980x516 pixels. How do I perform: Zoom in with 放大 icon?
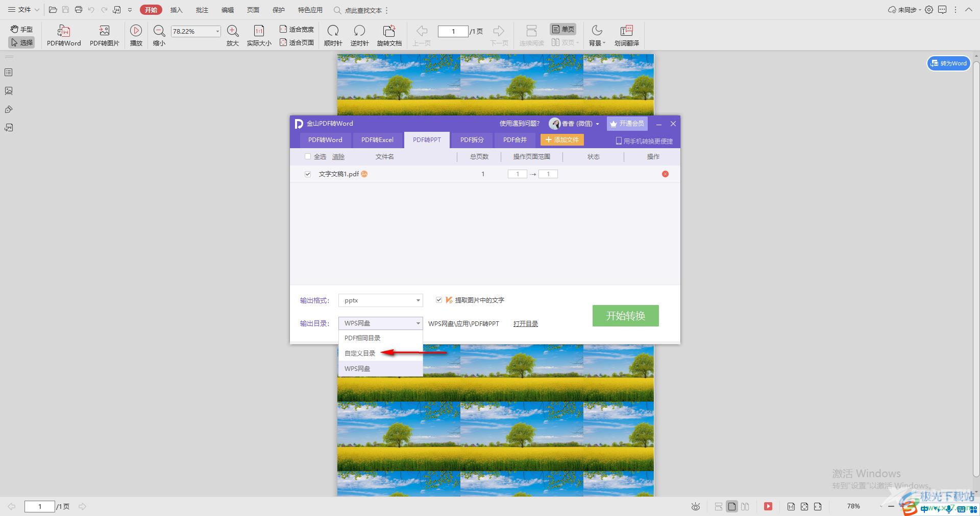(x=233, y=35)
